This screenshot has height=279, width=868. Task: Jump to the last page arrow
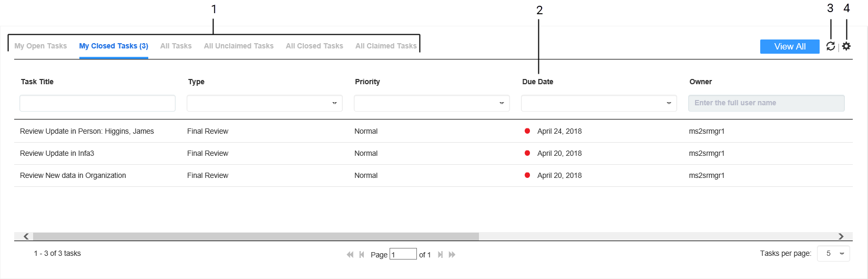[x=452, y=255]
